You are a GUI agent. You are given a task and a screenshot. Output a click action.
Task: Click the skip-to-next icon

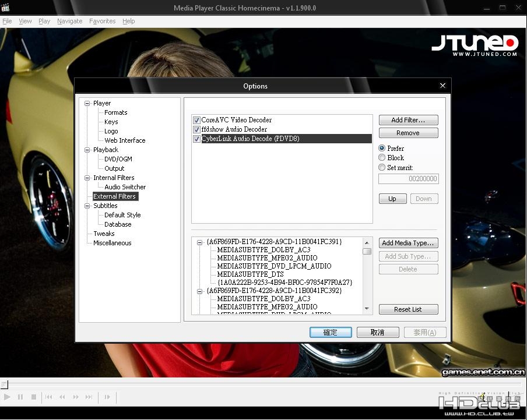click(89, 397)
